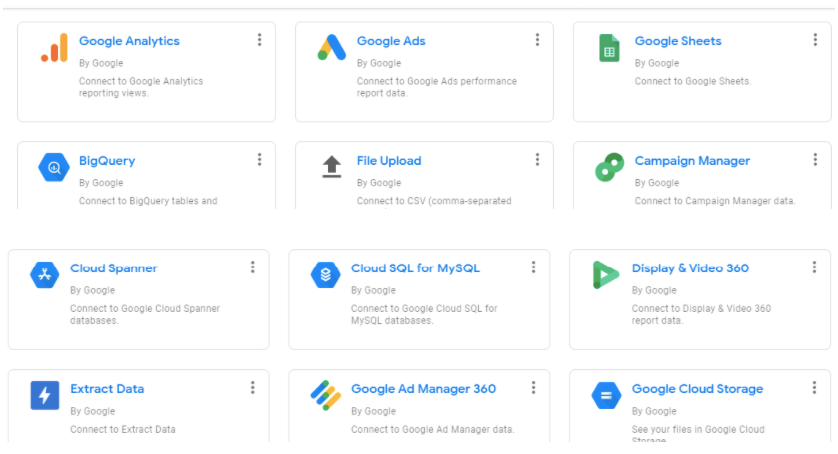Image resolution: width=838 pixels, height=454 pixels.
Task: Click the Cloud SQL for MySQL icon
Action: [325, 275]
